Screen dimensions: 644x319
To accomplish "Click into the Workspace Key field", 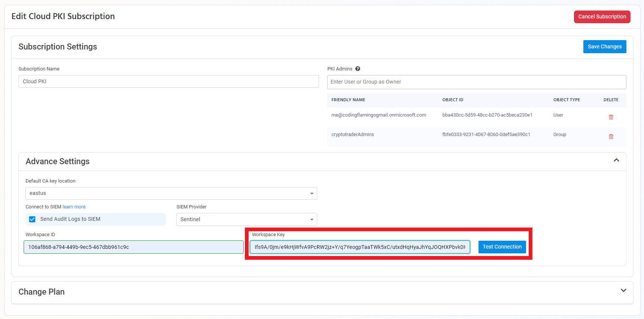I will pos(360,247).
